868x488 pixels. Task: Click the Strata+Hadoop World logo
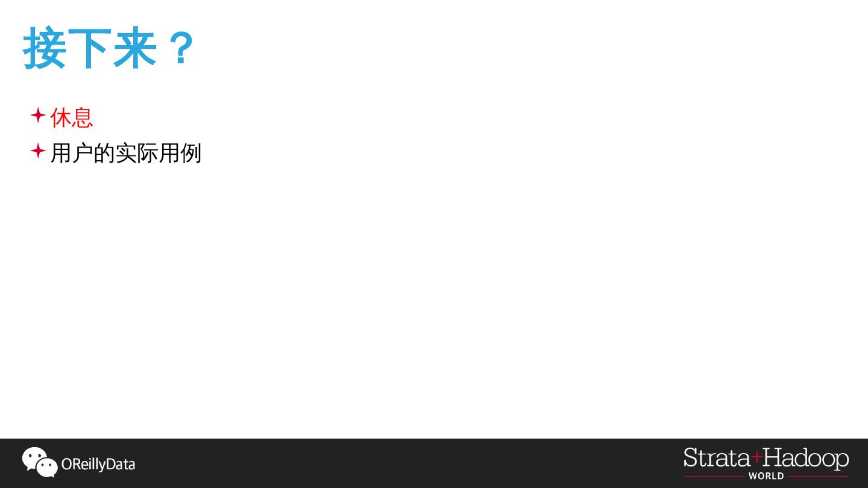point(766,463)
